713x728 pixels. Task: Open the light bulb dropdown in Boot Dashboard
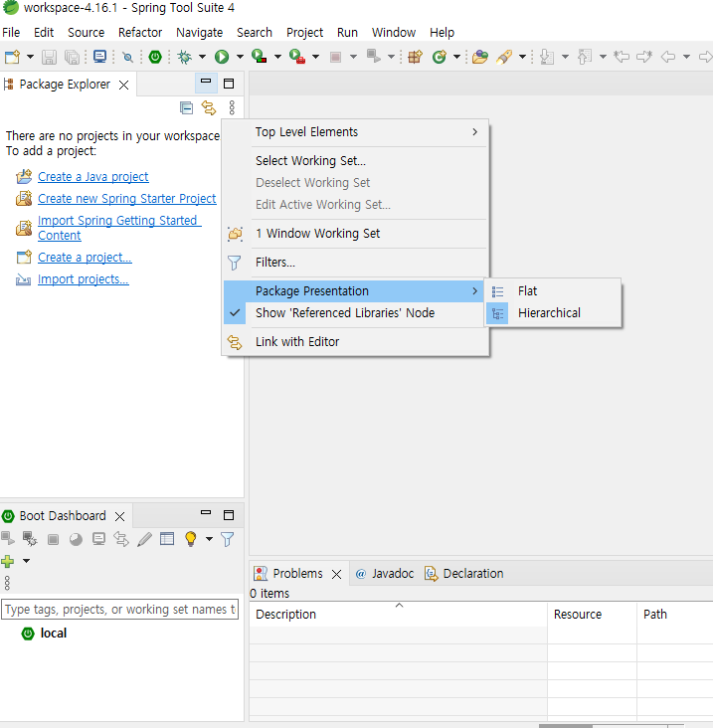point(210,539)
